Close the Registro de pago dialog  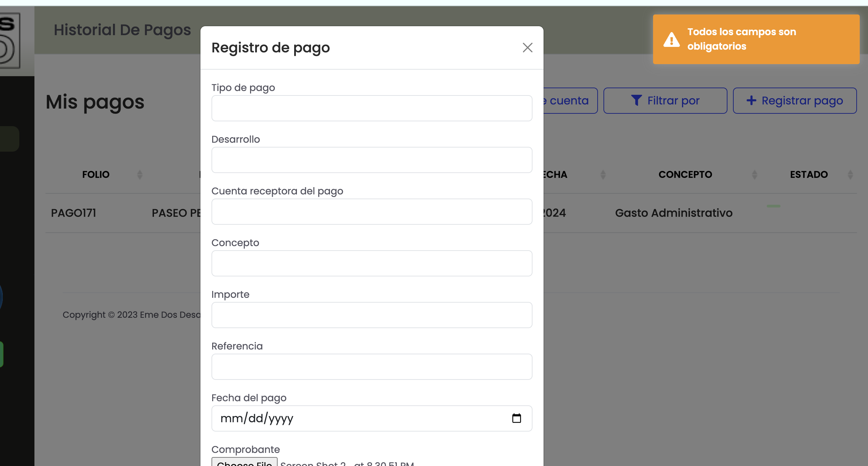(x=527, y=48)
